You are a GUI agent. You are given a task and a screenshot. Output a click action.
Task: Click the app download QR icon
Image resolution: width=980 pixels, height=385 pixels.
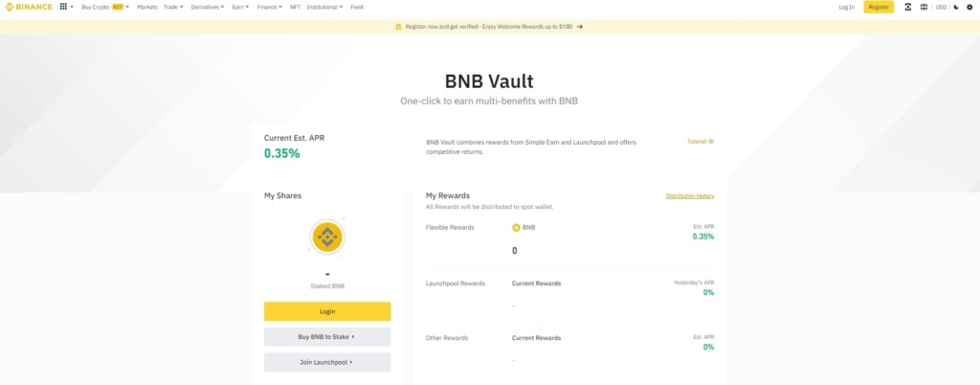[907, 7]
